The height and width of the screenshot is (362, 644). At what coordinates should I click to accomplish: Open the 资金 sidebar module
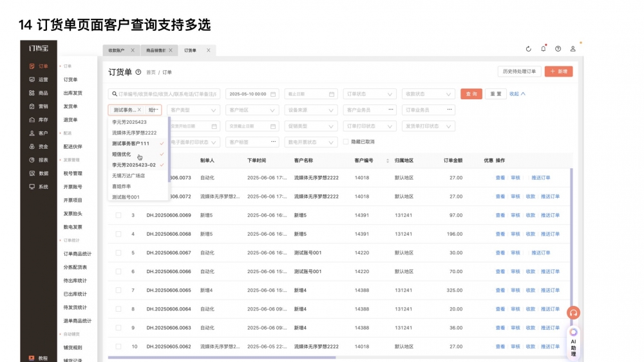[39, 147]
